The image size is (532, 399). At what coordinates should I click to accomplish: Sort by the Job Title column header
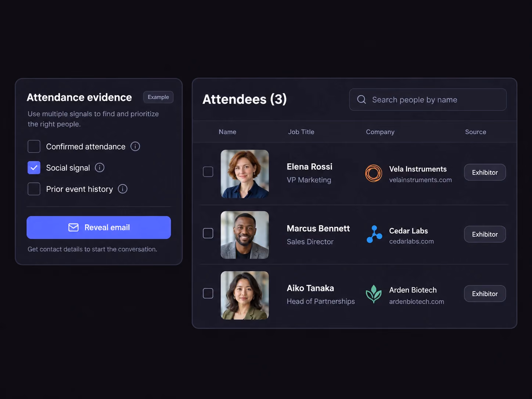(301, 132)
